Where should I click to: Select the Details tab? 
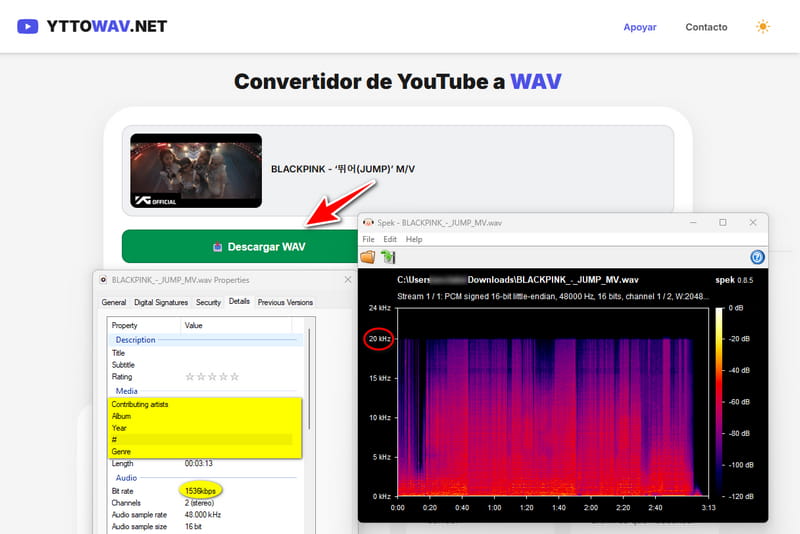tap(239, 301)
